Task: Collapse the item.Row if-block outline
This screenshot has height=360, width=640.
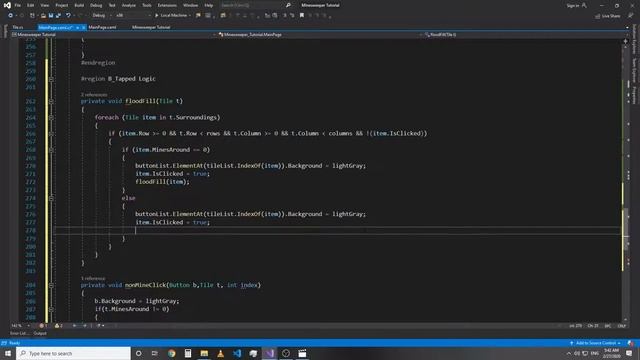Action: 51,133
